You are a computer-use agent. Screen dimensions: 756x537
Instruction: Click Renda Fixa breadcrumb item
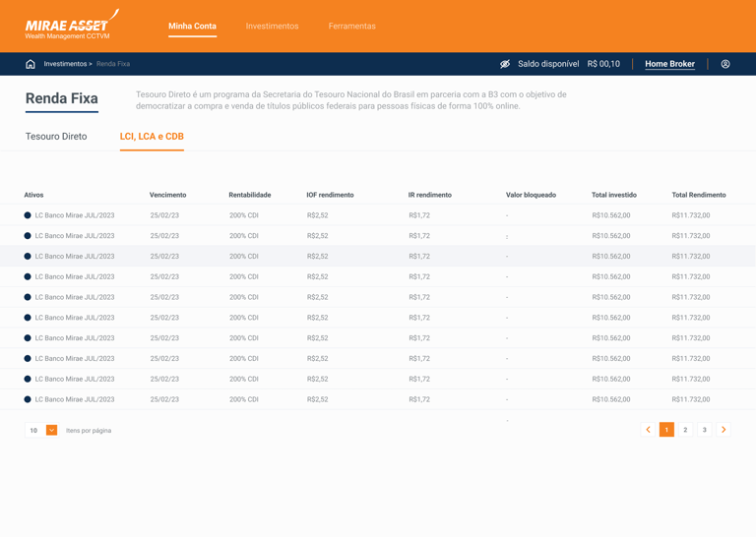113,64
